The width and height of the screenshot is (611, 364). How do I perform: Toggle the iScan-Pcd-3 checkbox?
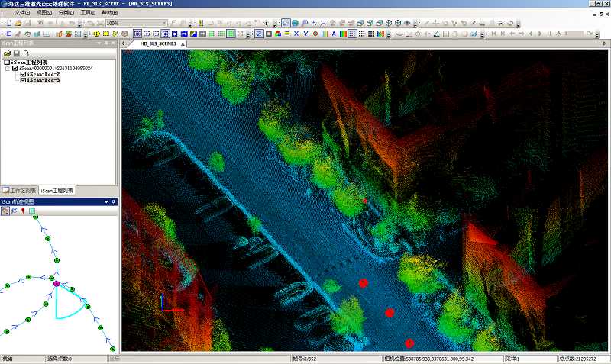[23, 80]
